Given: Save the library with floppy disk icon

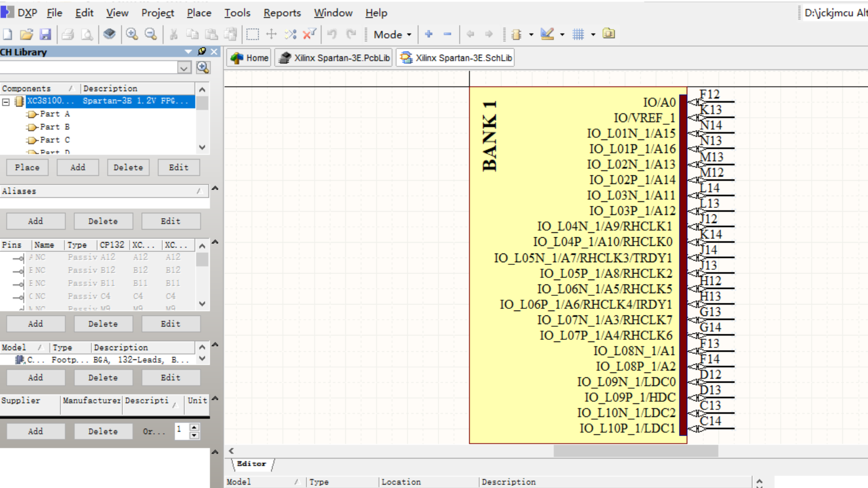Looking at the screenshot, I should [45, 34].
